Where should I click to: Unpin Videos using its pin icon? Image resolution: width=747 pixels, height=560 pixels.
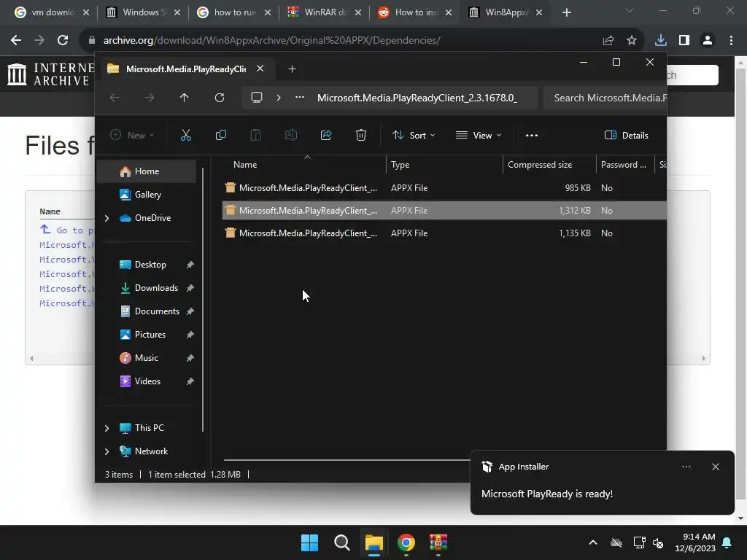coord(190,381)
